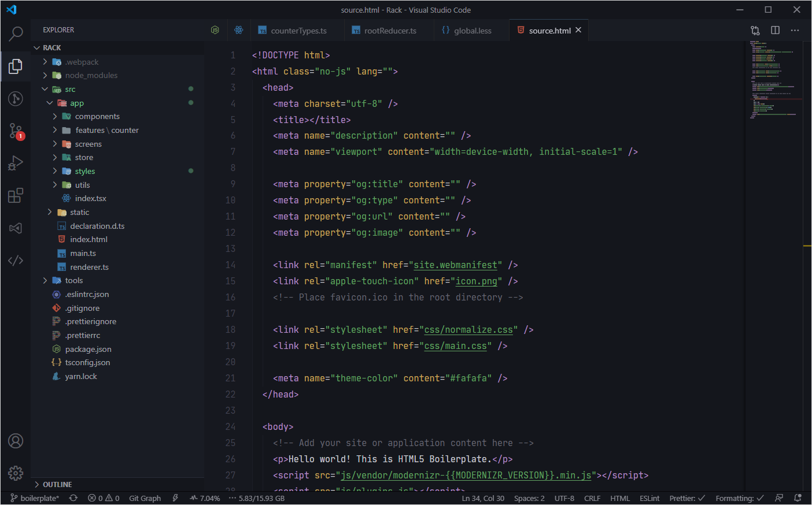
Task: Expand the features \ counter folder
Action: pos(119,130)
